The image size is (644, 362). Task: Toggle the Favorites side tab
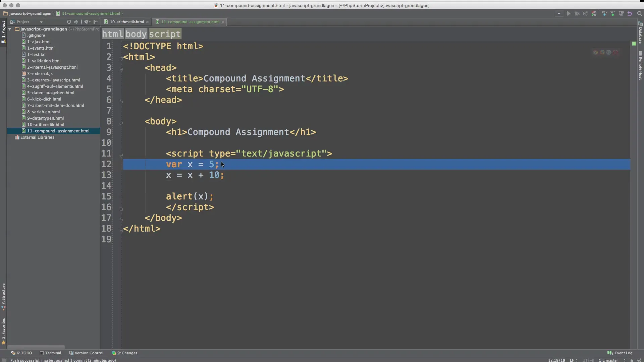point(3,331)
